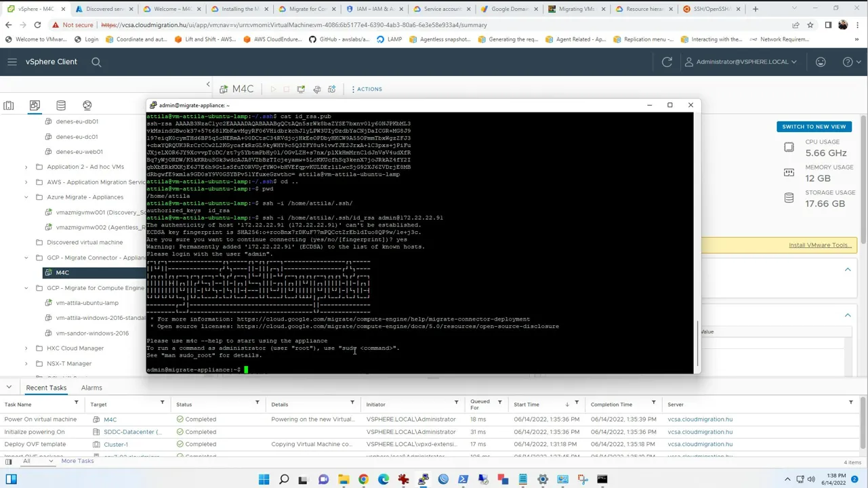Collapse GCP - Migrate for Compute Engine folder
Viewport: 868px width, 488px height.
tap(26, 288)
